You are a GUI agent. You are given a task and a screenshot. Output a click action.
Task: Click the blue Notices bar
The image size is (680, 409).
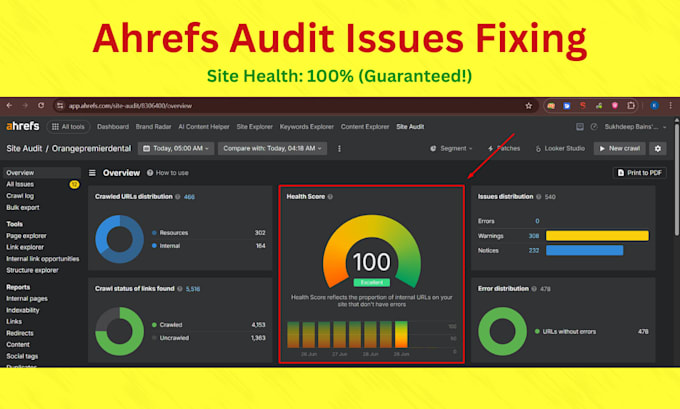pyautogui.click(x=585, y=250)
